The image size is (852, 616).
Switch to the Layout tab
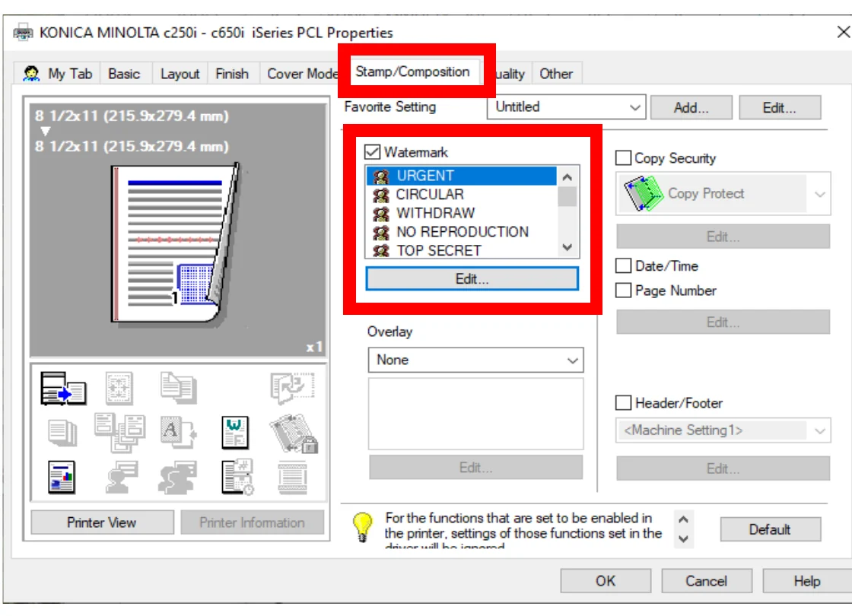coord(180,73)
